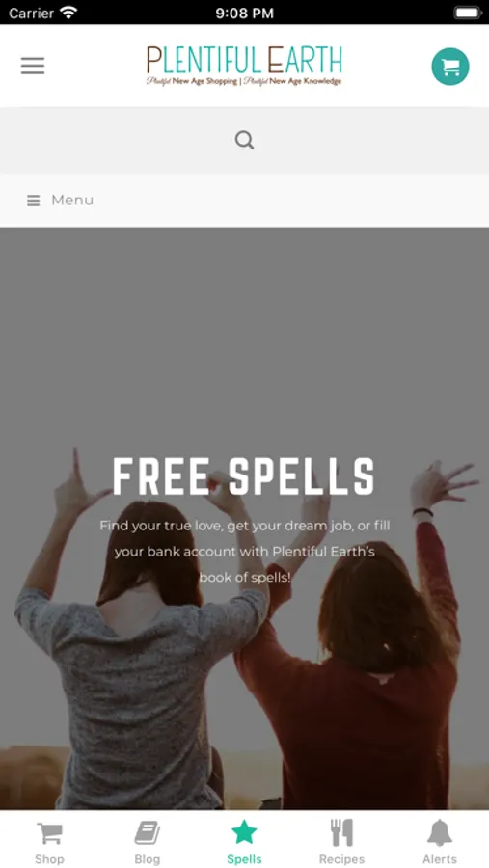This screenshot has width=489, height=868.
Task: Click the FREE SPELLS heading
Action: [x=244, y=476]
